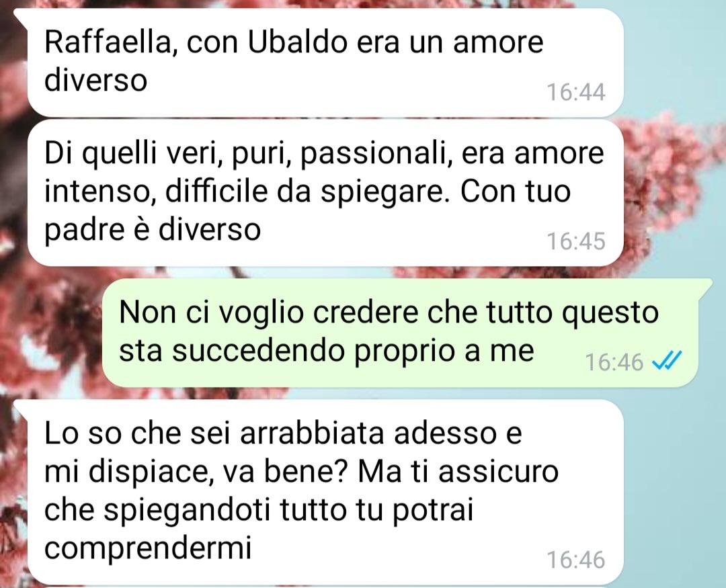Screen dimensions: 726x588
Task: Tap the 16:45 timestamp on the second message
Action: (x=576, y=241)
